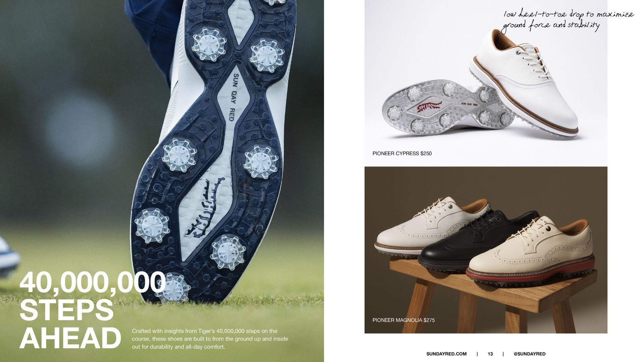
Task: Select the page number 13 in footer
Action: (490, 354)
